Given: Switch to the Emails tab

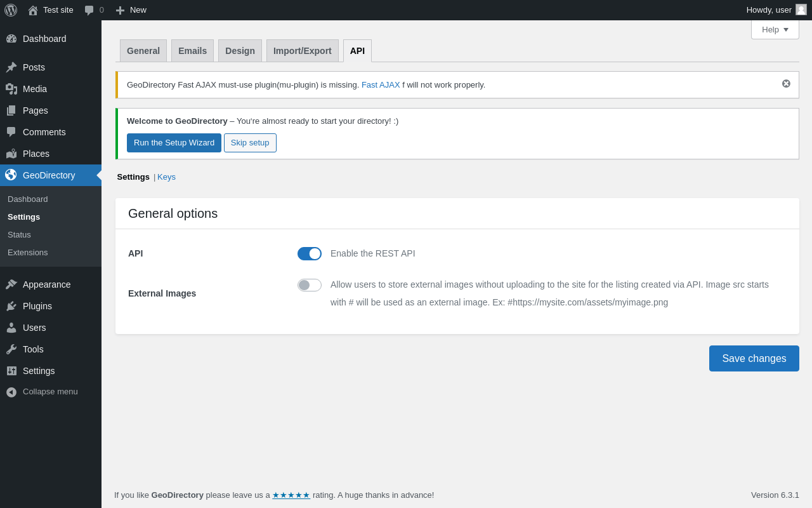Looking at the screenshot, I should coord(192,51).
